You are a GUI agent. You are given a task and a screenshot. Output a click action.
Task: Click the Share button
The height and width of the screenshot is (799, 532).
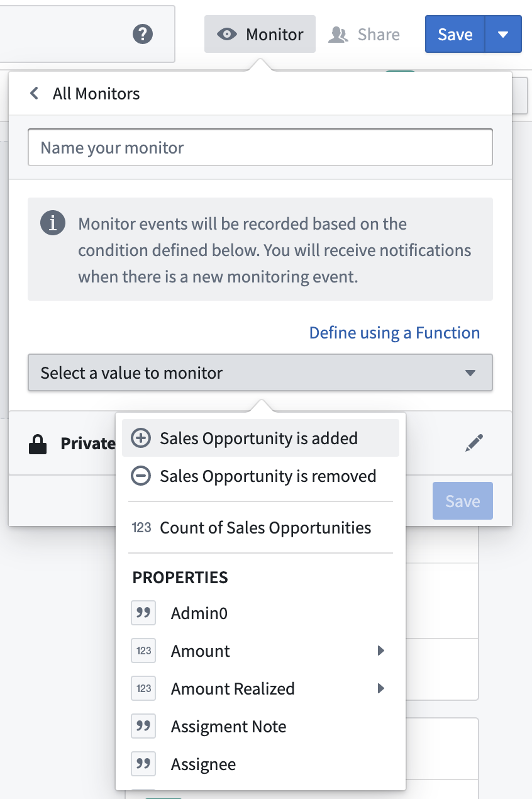coord(364,34)
